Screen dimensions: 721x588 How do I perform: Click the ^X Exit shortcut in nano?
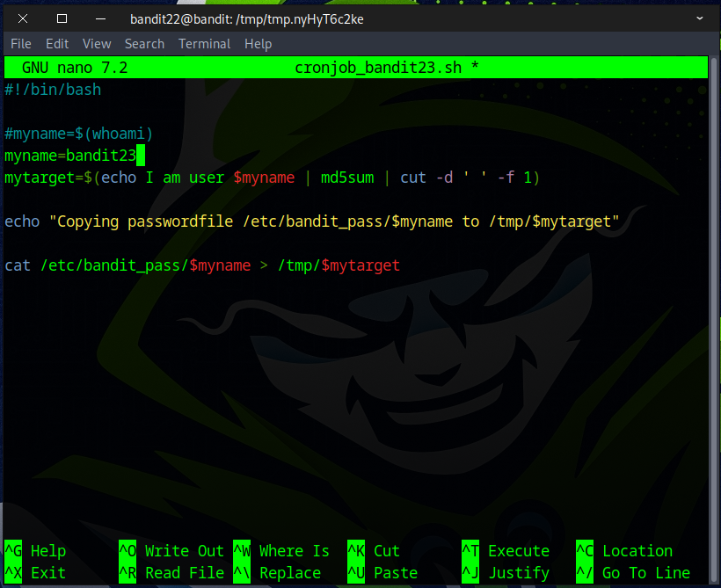click(35, 572)
